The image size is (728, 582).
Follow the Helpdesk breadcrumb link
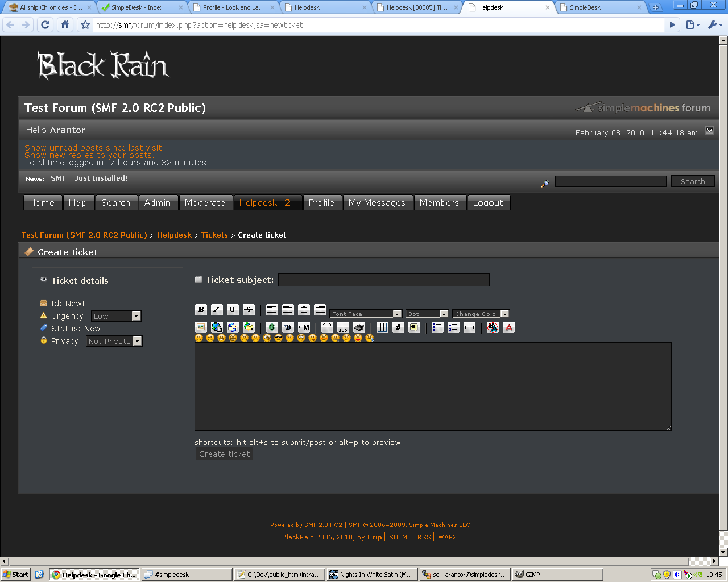pos(174,235)
